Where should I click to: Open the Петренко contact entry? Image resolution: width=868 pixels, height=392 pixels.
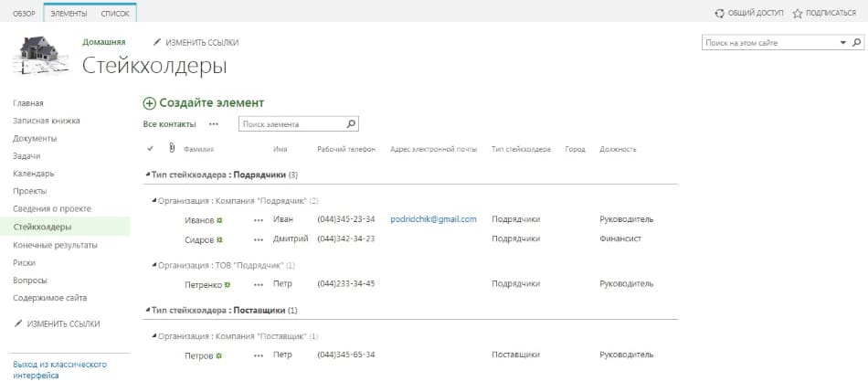(x=203, y=284)
